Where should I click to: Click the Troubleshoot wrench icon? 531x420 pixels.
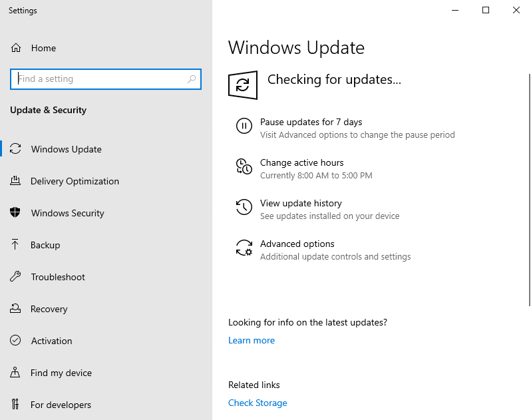(x=15, y=277)
